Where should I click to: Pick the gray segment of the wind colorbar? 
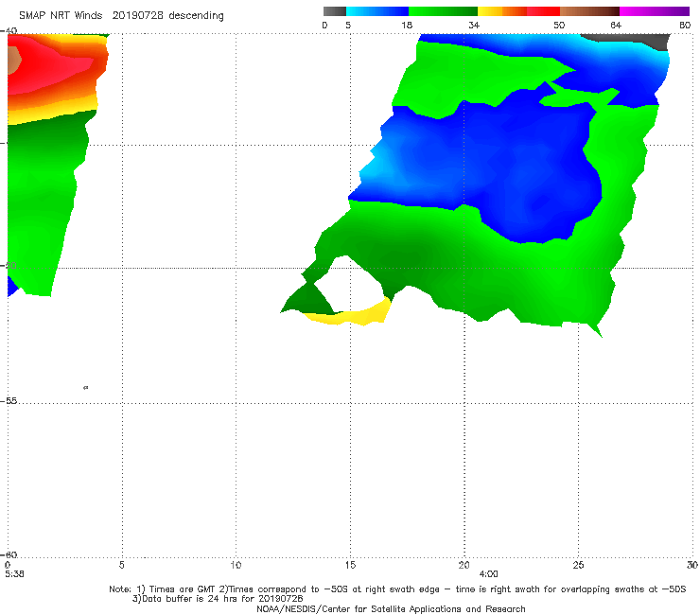coord(334,11)
